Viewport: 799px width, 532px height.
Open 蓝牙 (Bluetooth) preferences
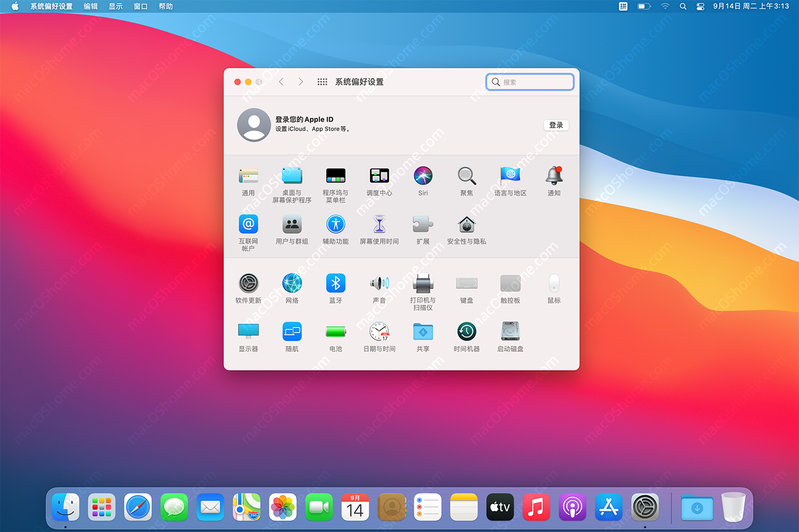(336, 283)
